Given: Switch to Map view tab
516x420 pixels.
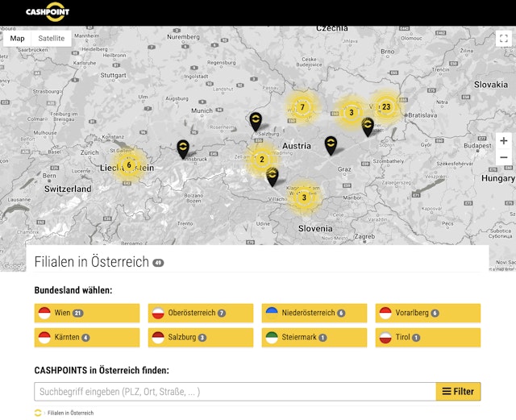Looking at the screenshot, I should (x=18, y=39).
